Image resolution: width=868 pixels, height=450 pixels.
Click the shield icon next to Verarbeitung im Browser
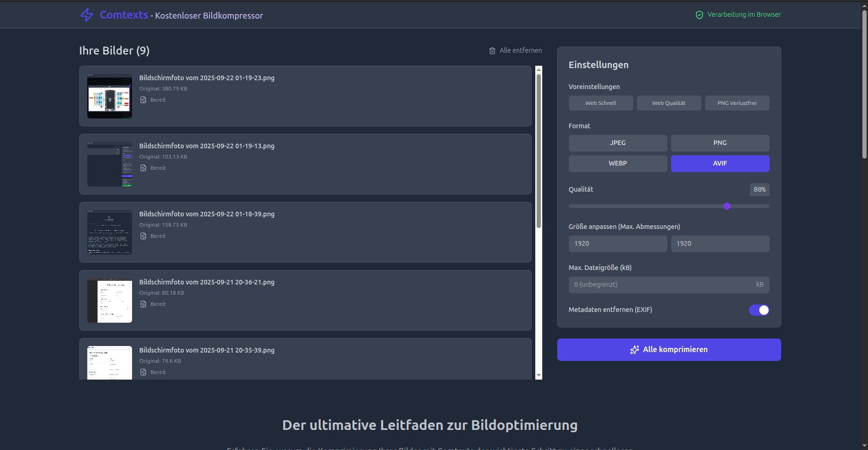pos(699,14)
